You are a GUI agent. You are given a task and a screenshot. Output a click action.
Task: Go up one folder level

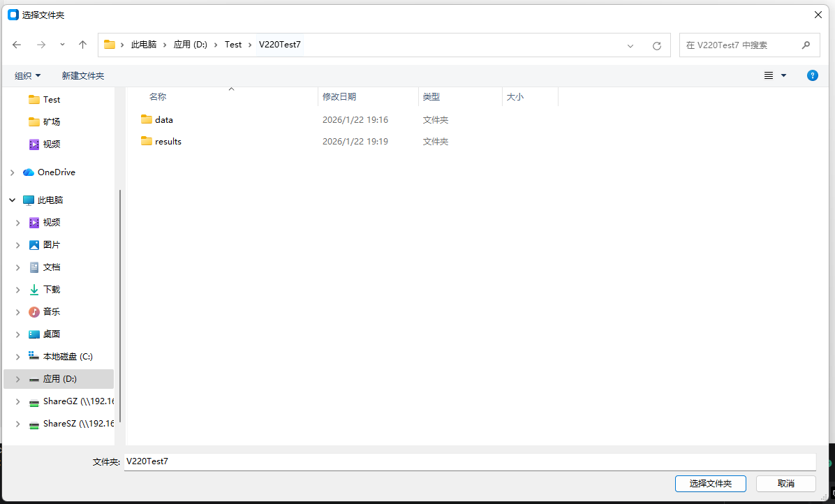pos(82,45)
